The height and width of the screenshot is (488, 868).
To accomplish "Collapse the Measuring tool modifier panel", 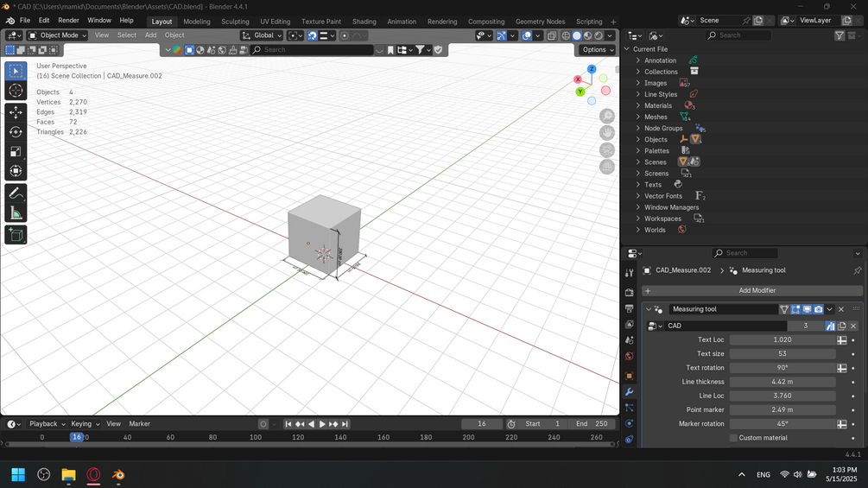I will [x=649, y=309].
